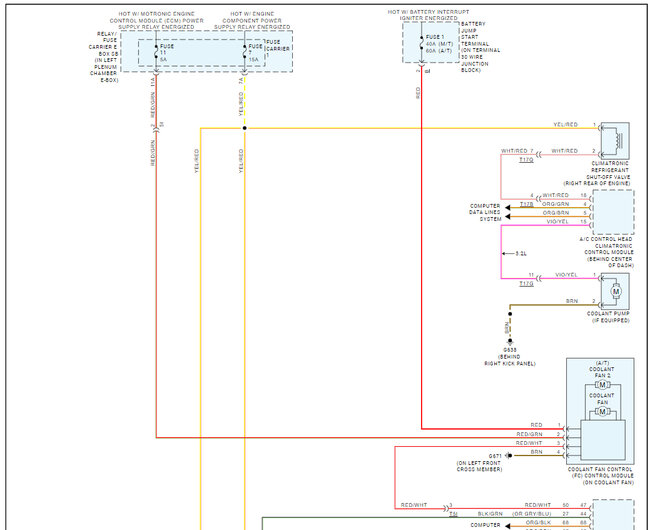This screenshot has height=530, width=650.
Task: Click the arrow pointing to ORG/BRN data line
Action: pos(508,216)
